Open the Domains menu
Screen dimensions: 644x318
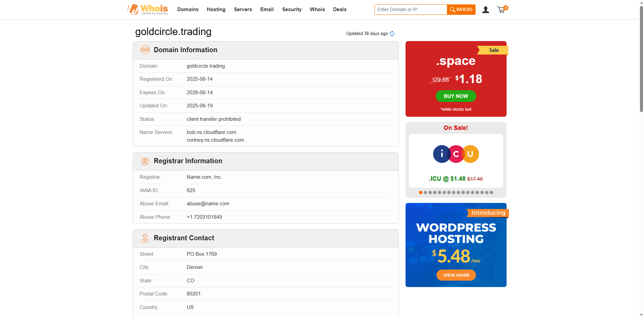pyautogui.click(x=188, y=9)
